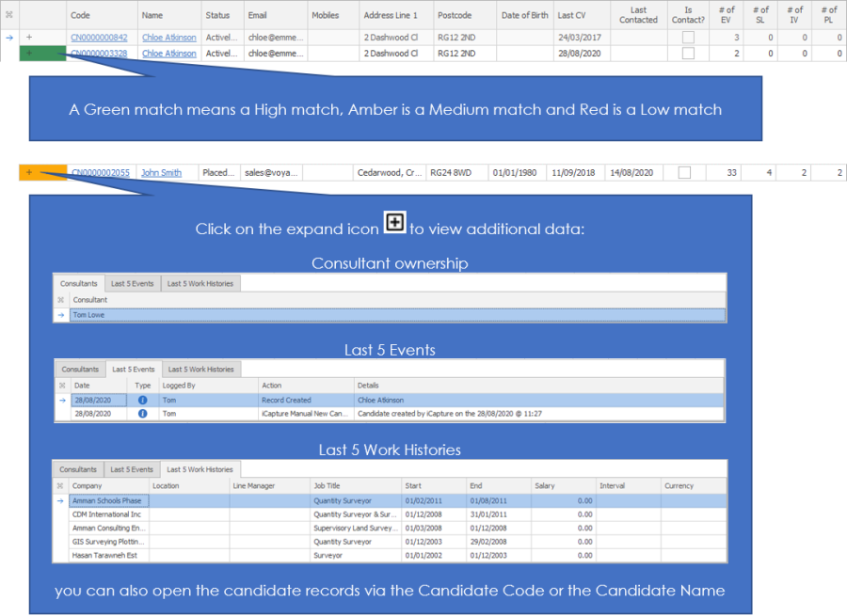Image resolution: width=847 pixels, height=616 pixels.
Task: Switch to Consultants tab above the Company grid
Action: pos(78,469)
